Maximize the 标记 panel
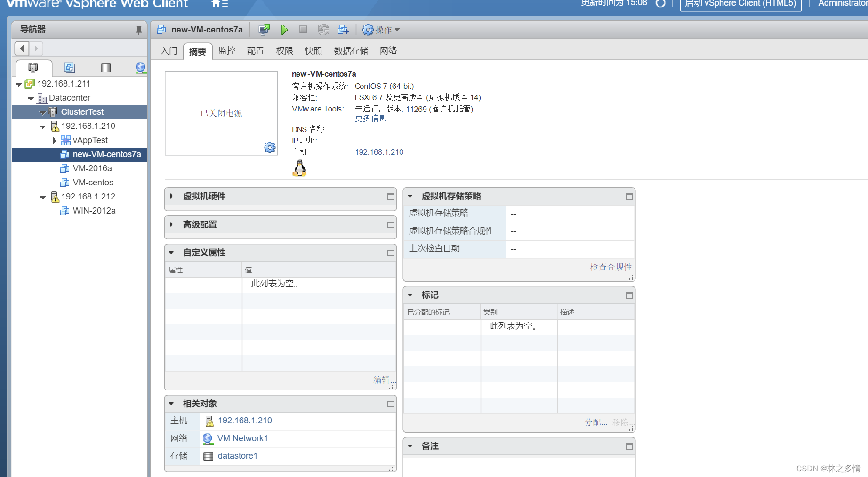 (x=629, y=295)
